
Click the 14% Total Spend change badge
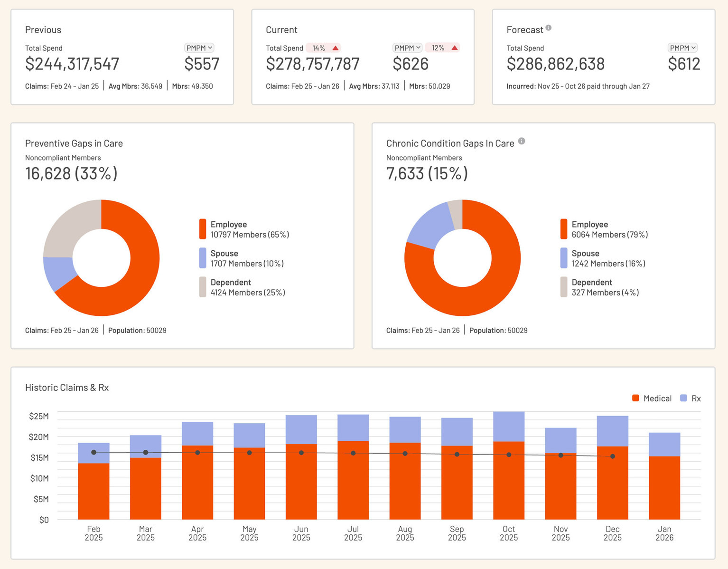point(324,48)
